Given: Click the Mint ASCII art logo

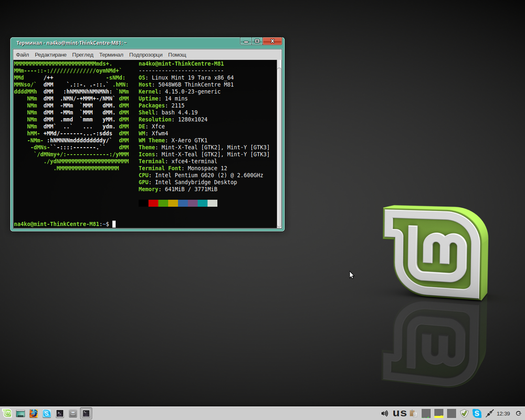Looking at the screenshot, I should pyautogui.click(x=71, y=116).
